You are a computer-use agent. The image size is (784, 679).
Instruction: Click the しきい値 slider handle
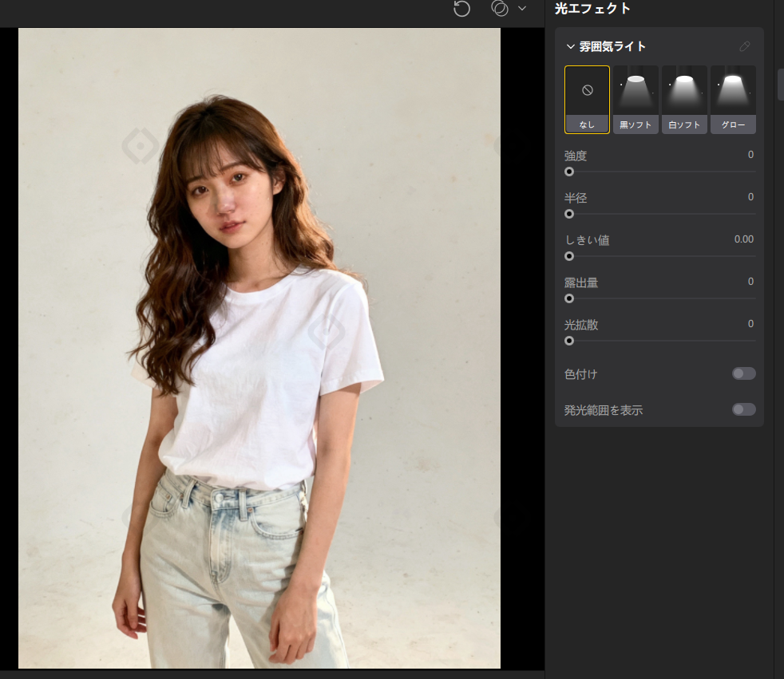click(569, 256)
